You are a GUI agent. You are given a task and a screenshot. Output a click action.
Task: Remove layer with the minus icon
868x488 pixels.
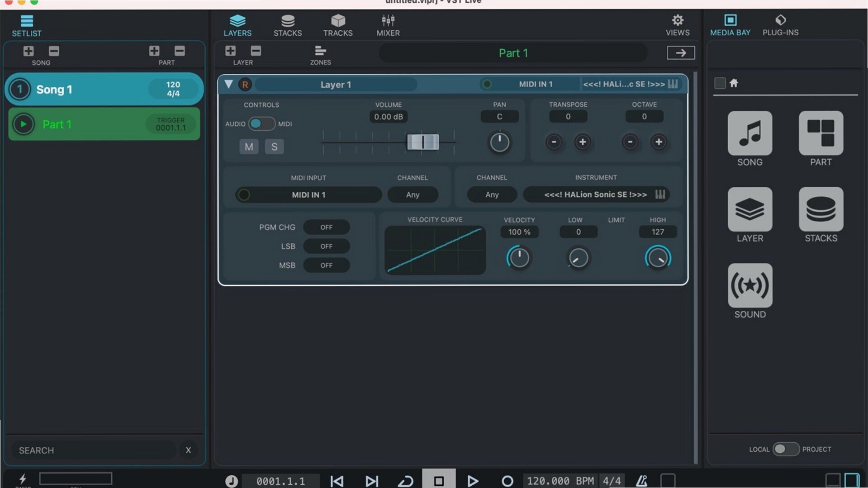point(256,51)
